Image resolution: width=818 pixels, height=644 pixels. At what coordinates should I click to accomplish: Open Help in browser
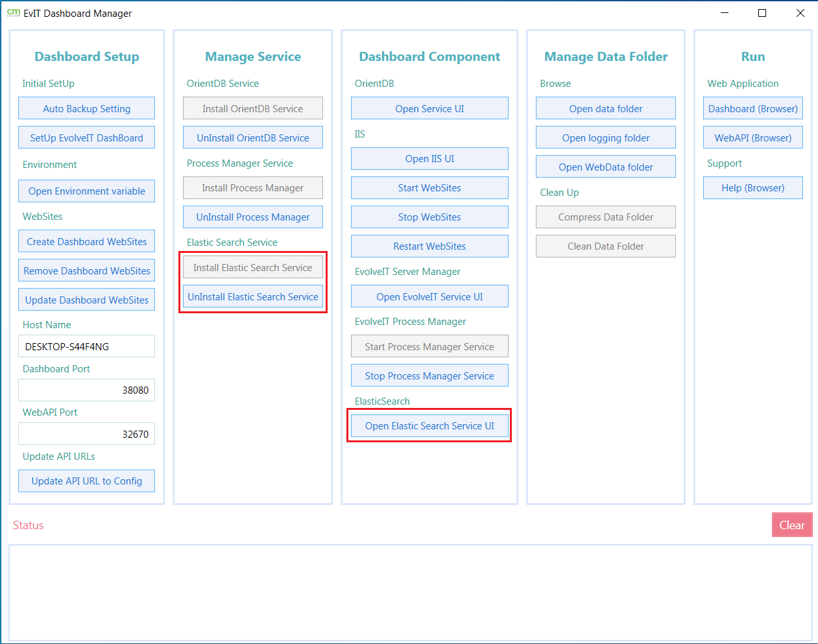752,187
